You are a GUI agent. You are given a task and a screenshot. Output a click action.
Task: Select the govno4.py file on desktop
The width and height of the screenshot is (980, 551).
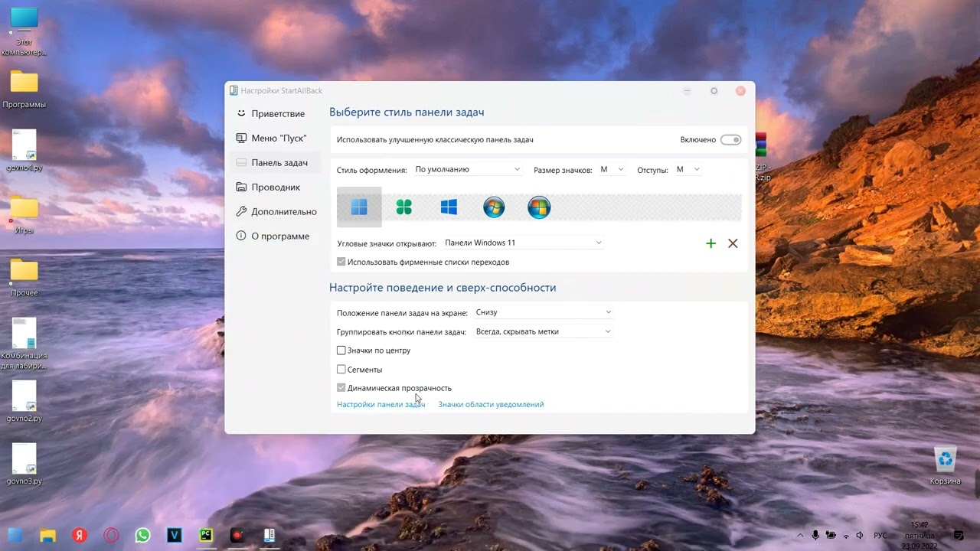point(24,151)
